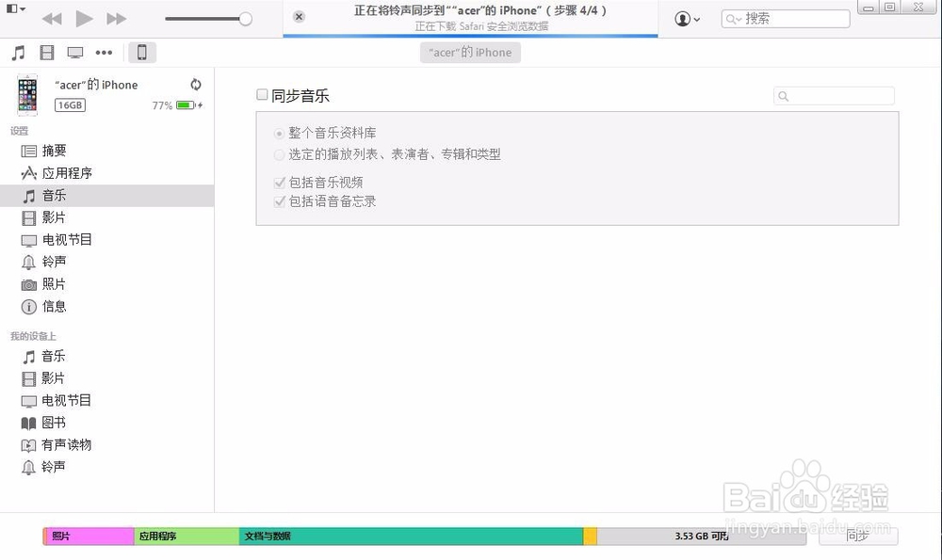Select 音乐 under 设置
The height and width of the screenshot is (560, 942).
[x=107, y=196]
